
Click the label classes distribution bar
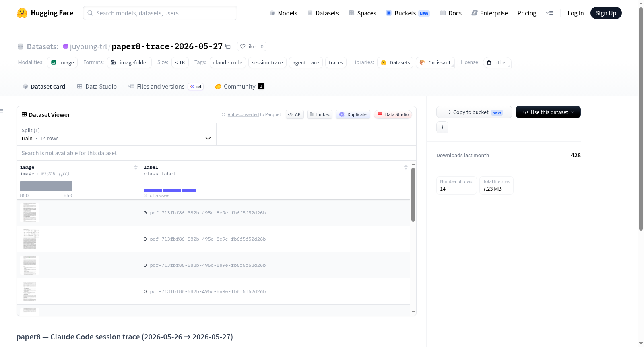point(170,191)
